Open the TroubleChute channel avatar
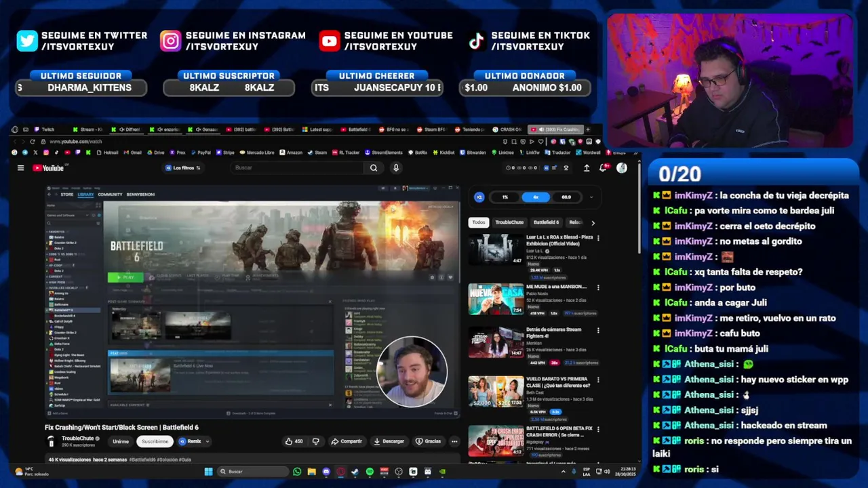 [x=51, y=441]
